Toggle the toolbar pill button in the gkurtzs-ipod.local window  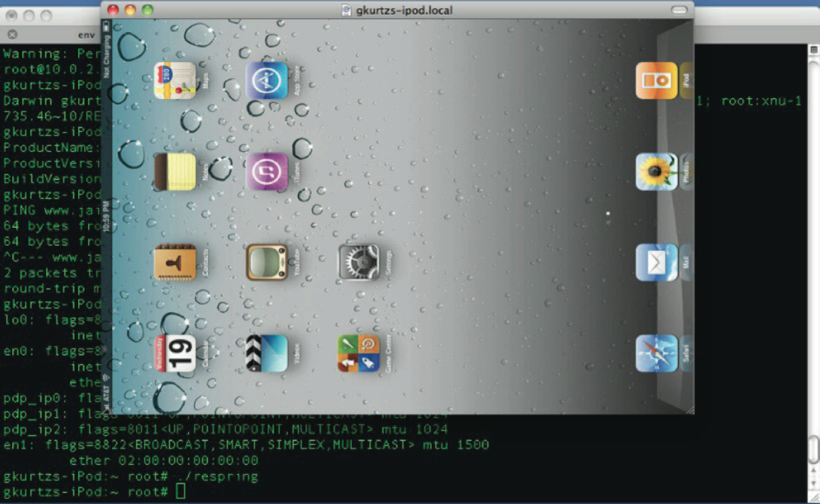click(x=679, y=10)
